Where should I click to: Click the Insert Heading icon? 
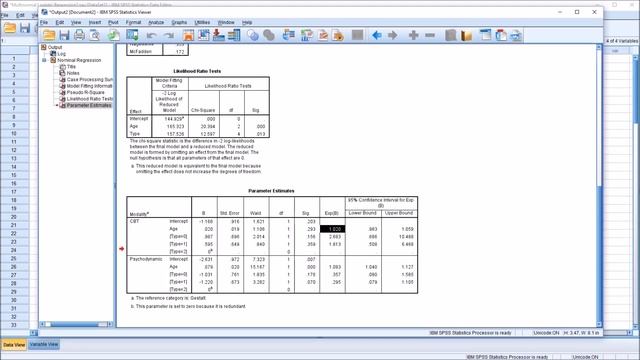pos(485,35)
